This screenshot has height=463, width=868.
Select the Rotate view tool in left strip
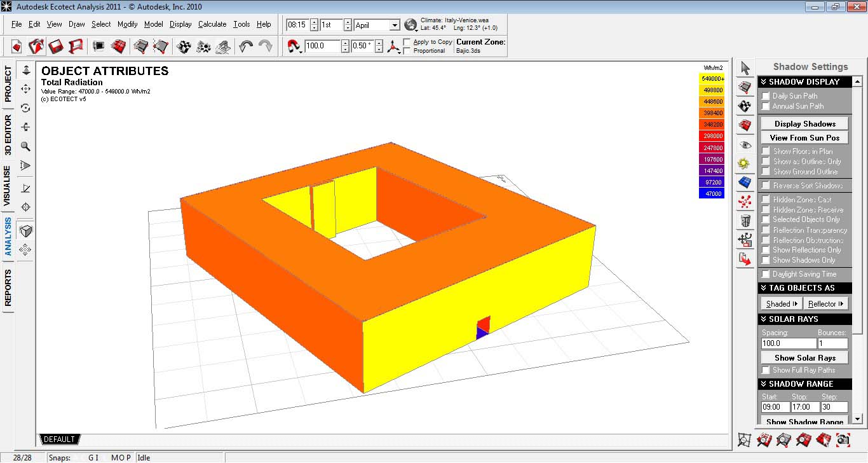[26, 108]
